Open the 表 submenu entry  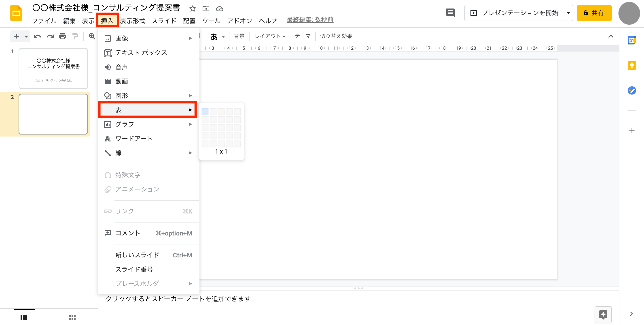coord(148,110)
